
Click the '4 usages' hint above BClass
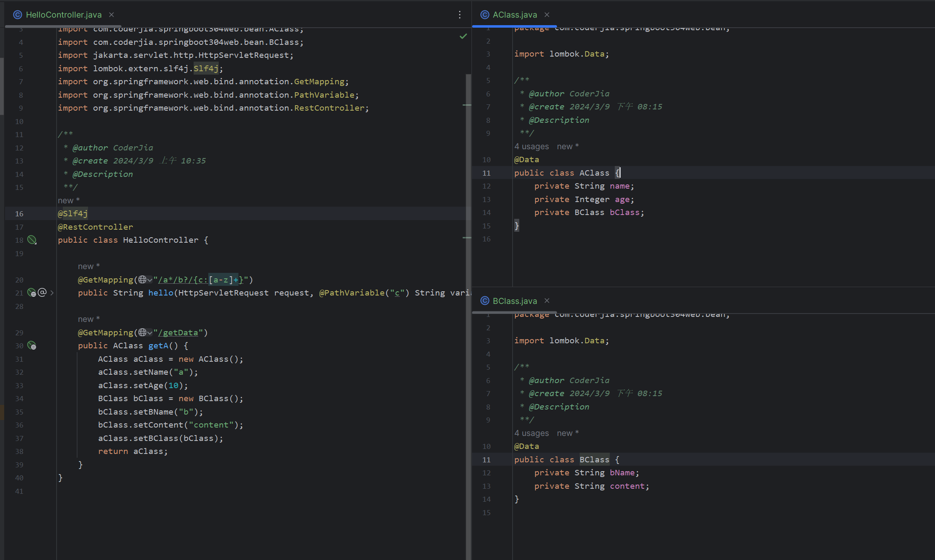(531, 433)
